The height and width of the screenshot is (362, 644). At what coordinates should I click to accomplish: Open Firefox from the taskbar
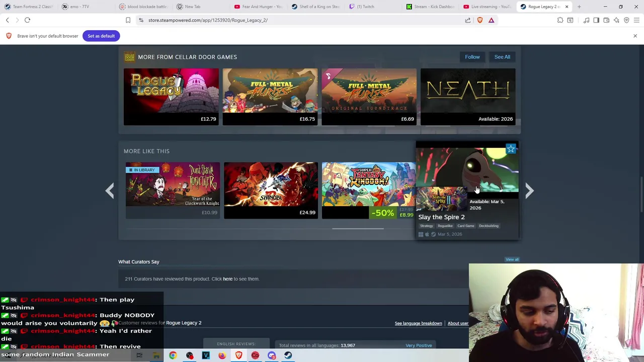coord(222,355)
